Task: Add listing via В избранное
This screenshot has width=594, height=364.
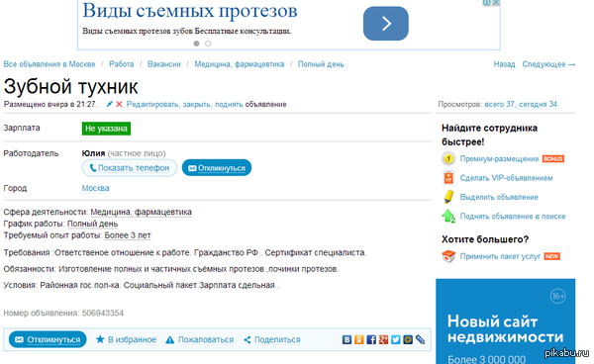Action: pos(133,340)
